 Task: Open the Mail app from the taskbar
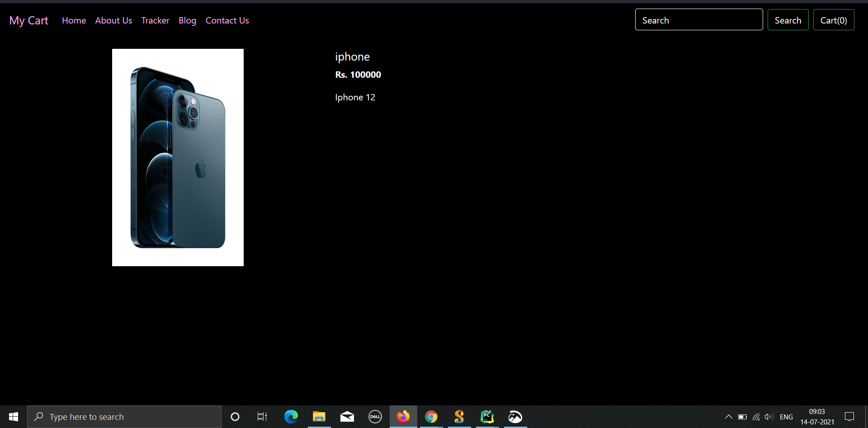point(347,417)
